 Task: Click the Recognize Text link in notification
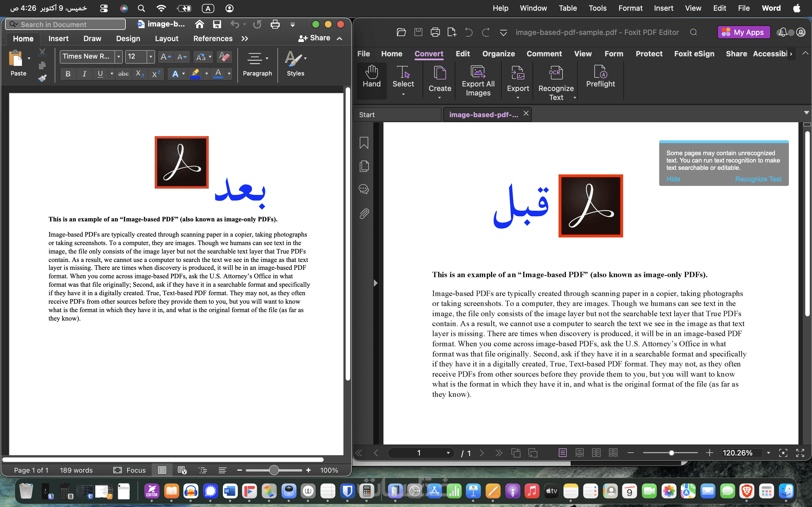click(x=758, y=179)
